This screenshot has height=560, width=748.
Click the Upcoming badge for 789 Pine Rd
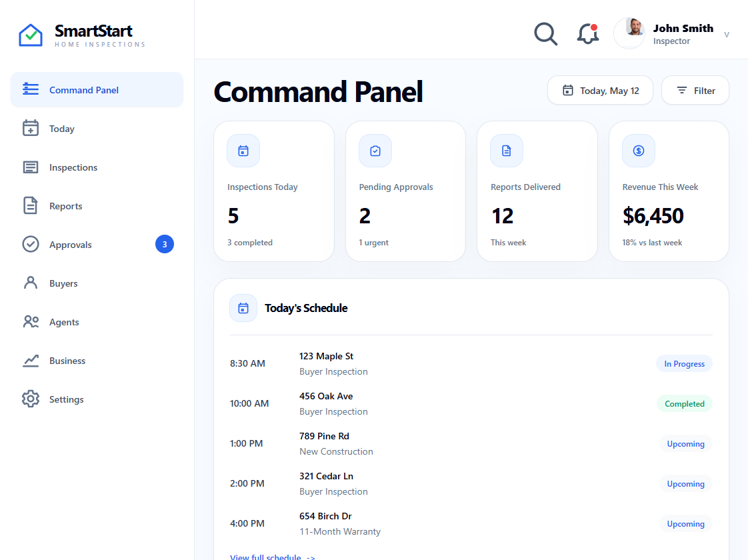(x=685, y=443)
